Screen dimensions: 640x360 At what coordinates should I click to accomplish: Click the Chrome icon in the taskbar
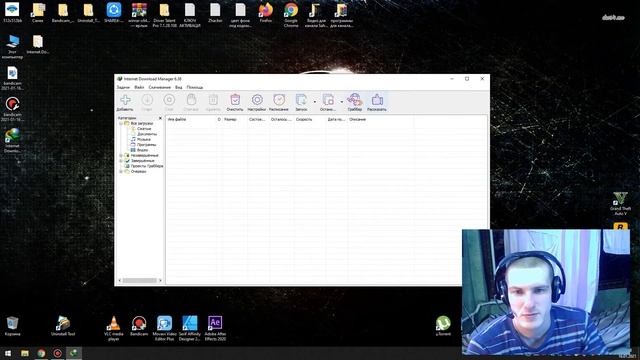coord(41,353)
